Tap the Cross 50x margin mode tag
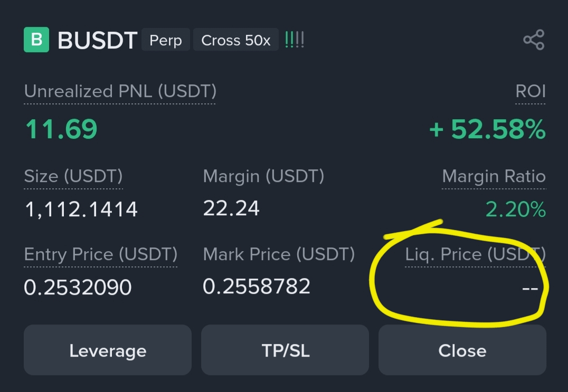Viewport: 568px width, 392px height. [x=236, y=41]
